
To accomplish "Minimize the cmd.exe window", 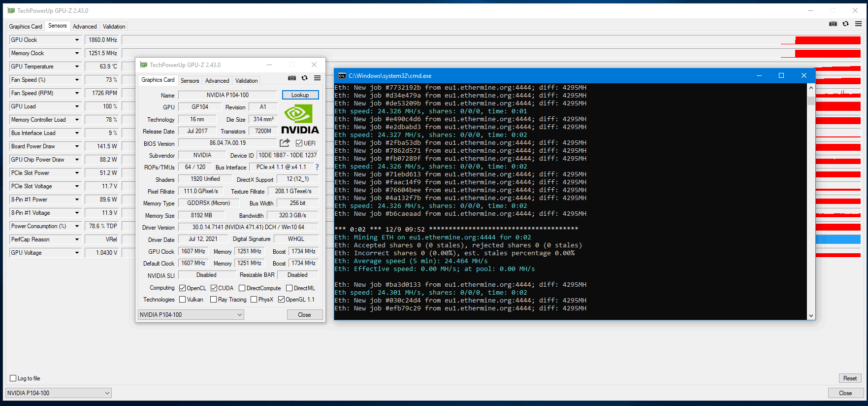I will click(759, 75).
